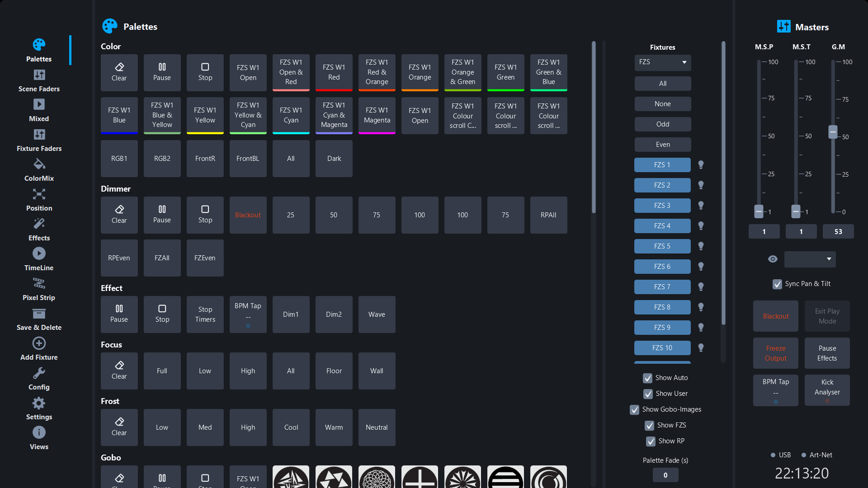Viewport: 868px width, 488px height.
Task: Click the lightbulb icon next to FZS 5
Action: pos(701,246)
